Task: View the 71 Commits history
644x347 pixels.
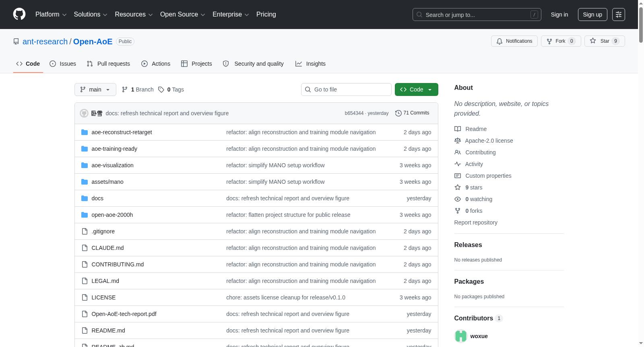Action: (412, 113)
